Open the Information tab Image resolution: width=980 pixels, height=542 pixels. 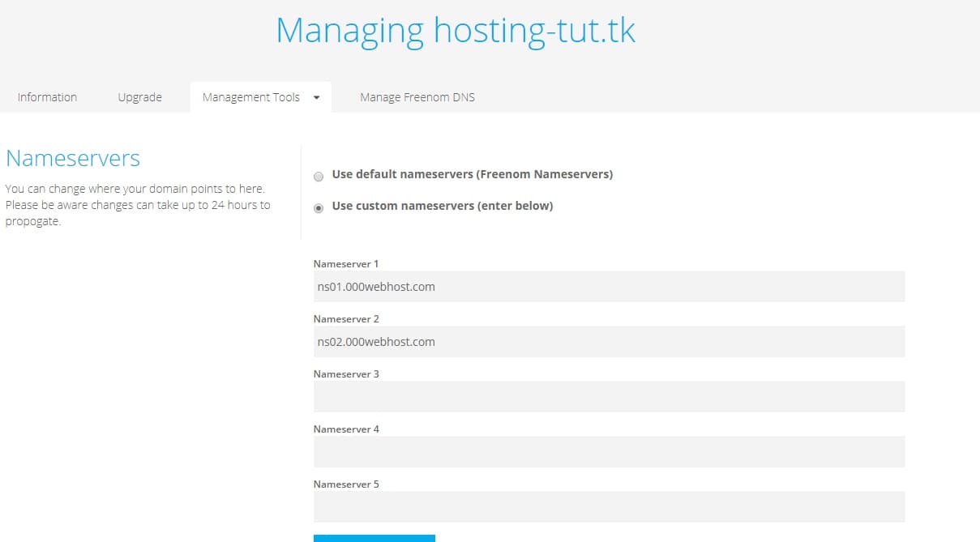coord(47,97)
